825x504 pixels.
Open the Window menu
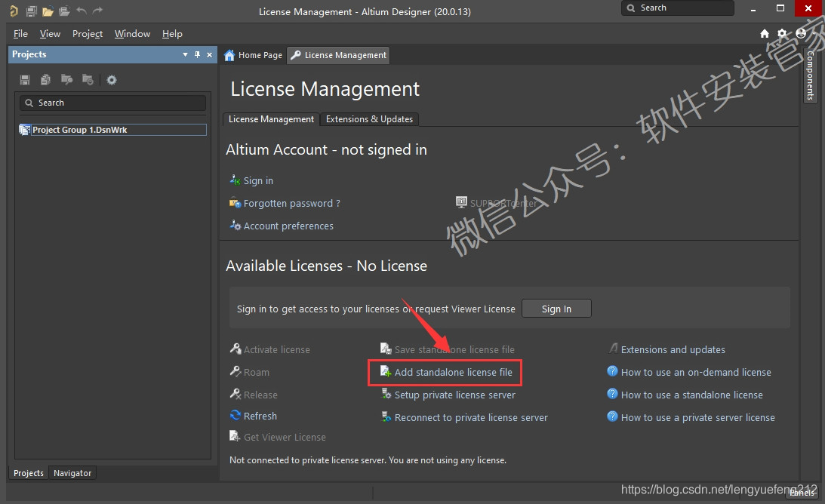(x=132, y=34)
